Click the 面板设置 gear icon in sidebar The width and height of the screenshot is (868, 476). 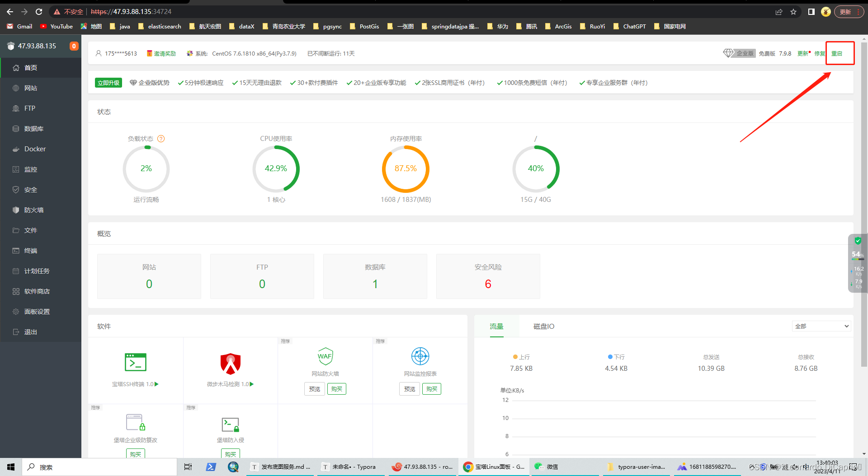coord(16,312)
